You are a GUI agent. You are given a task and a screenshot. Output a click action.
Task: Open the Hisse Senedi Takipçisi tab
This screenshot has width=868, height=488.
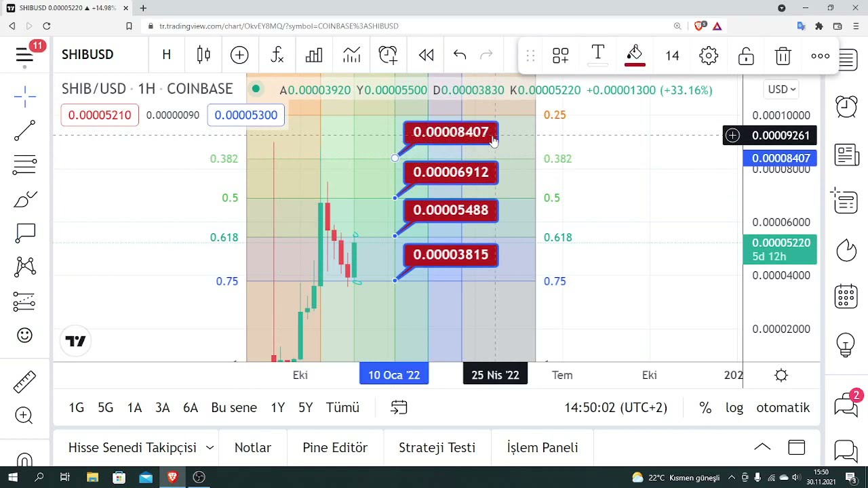[x=132, y=447]
